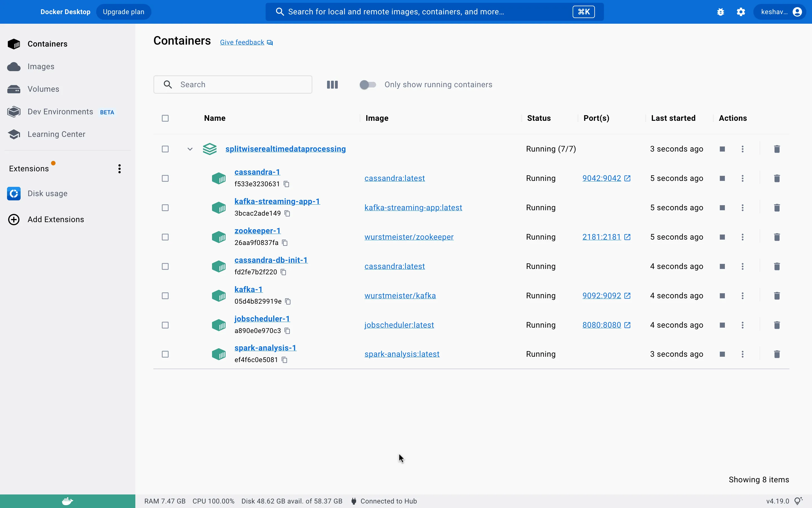Check the splitwiserealtimedataprocessing checkbox
The image size is (812, 508).
tap(165, 149)
